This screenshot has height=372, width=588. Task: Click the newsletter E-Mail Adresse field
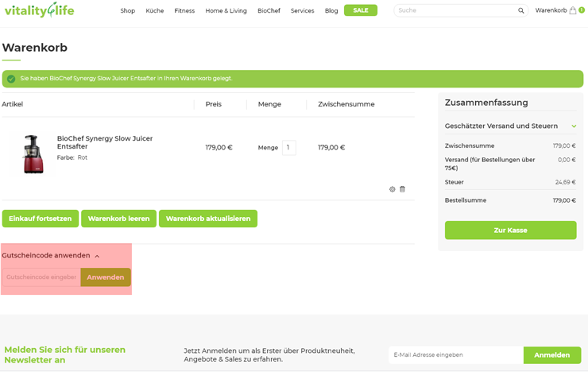(x=456, y=355)
